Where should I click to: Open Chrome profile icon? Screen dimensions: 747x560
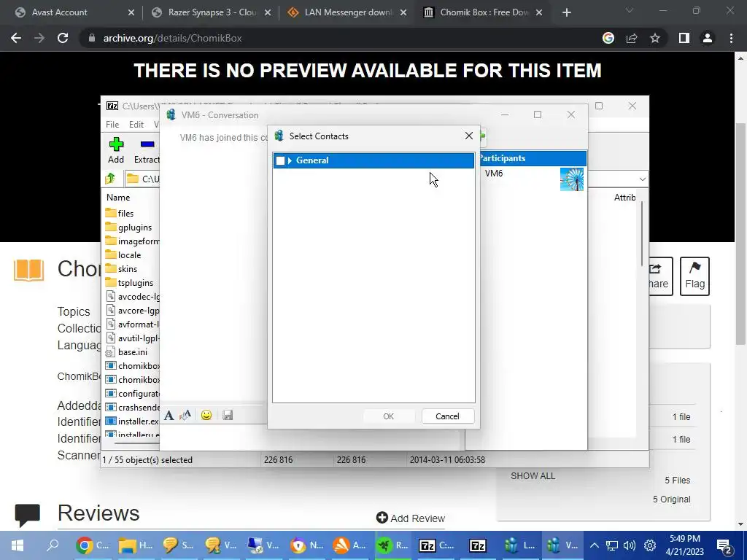pos(708,38)
